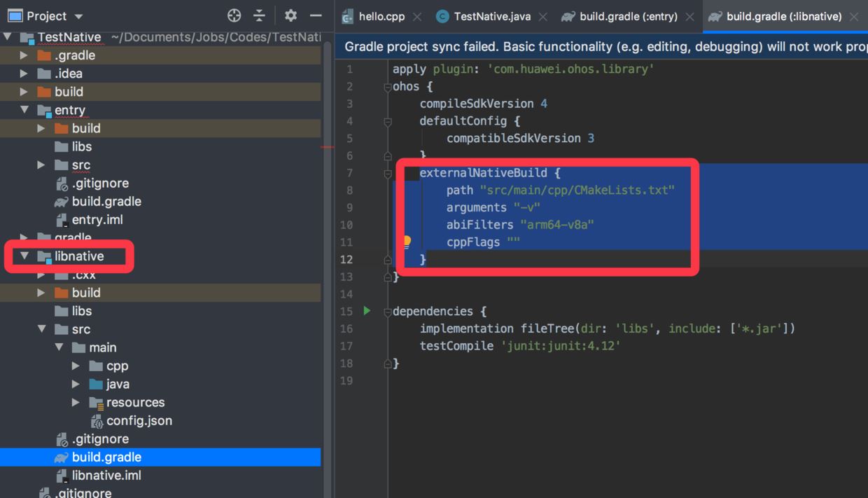
Task: Expand the java folder
Action: (76, 384)
